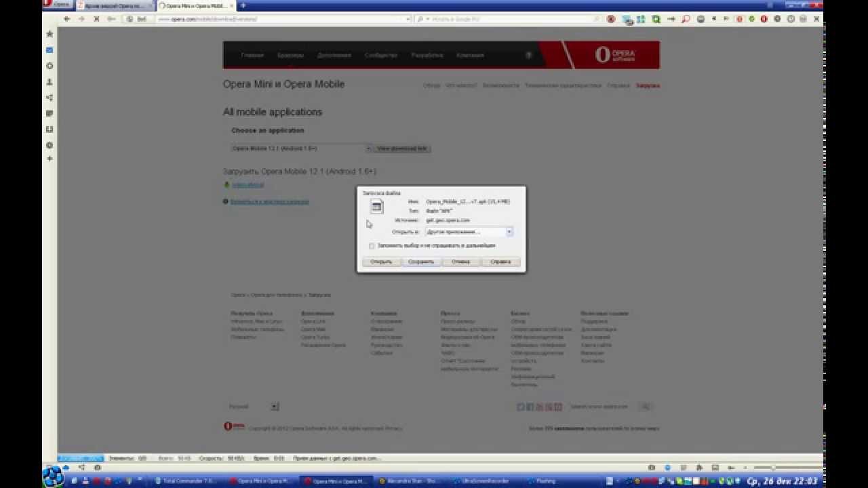The image size is (868, 488).
Task: Click the footer Opera logo icon
Action: 234,427
